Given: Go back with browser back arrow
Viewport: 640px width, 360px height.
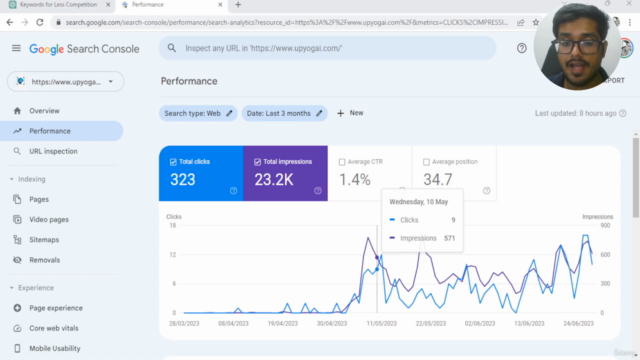Looking at the screenshot, I should (x=10, y=22).
